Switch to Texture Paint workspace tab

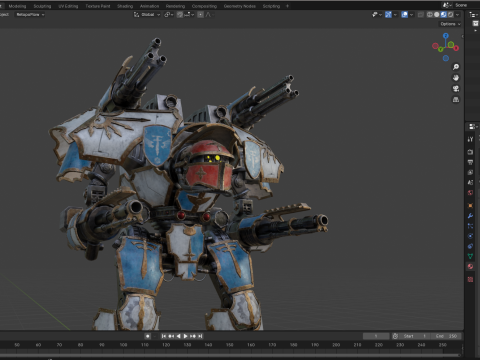[98, 6]
